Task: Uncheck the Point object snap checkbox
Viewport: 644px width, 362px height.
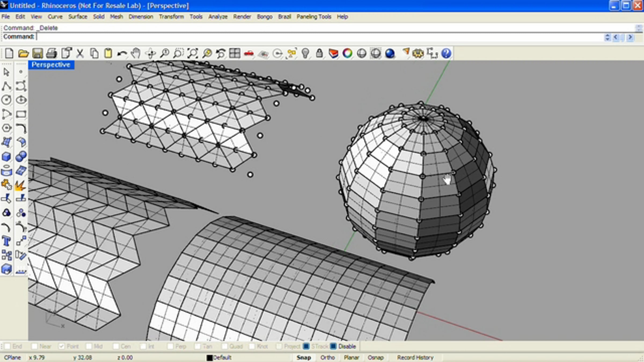Action: point(61,346)
